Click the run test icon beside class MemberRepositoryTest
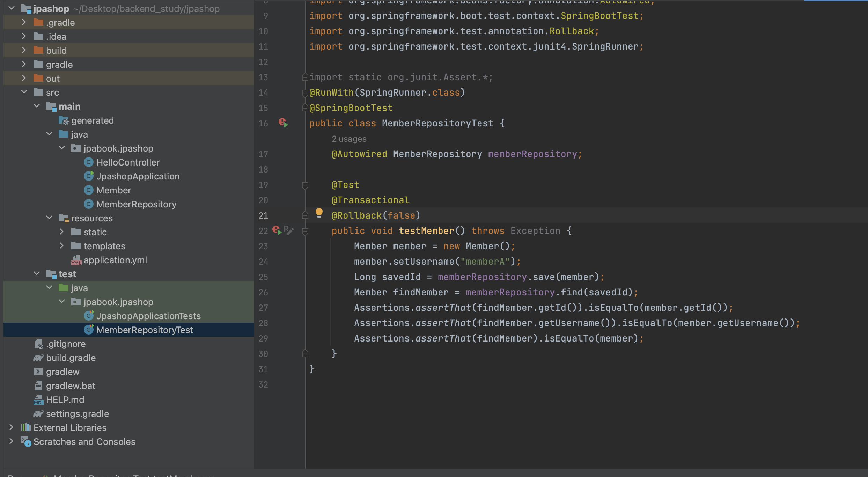Screen dimensions: 868x477 (283, 123)
